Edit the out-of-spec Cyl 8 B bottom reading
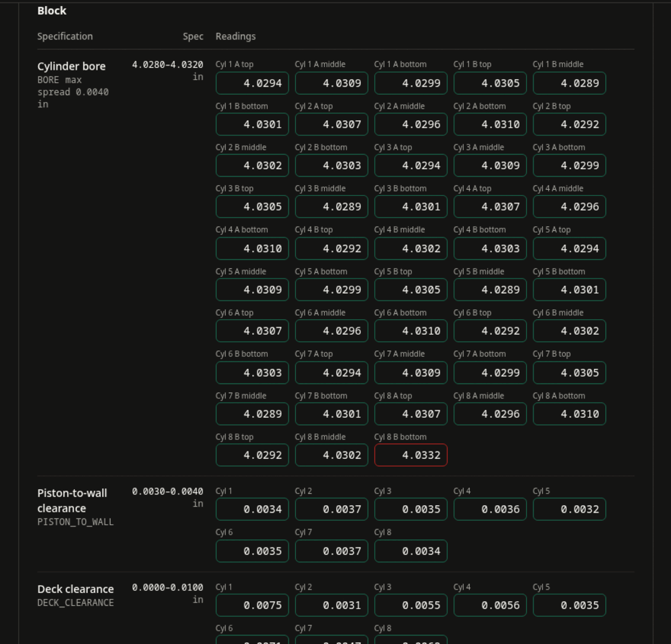 click(x=411, y=455)
